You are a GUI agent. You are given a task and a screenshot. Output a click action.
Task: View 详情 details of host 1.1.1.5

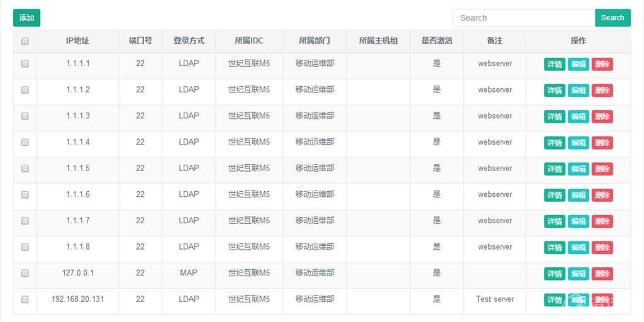point(554,169)
